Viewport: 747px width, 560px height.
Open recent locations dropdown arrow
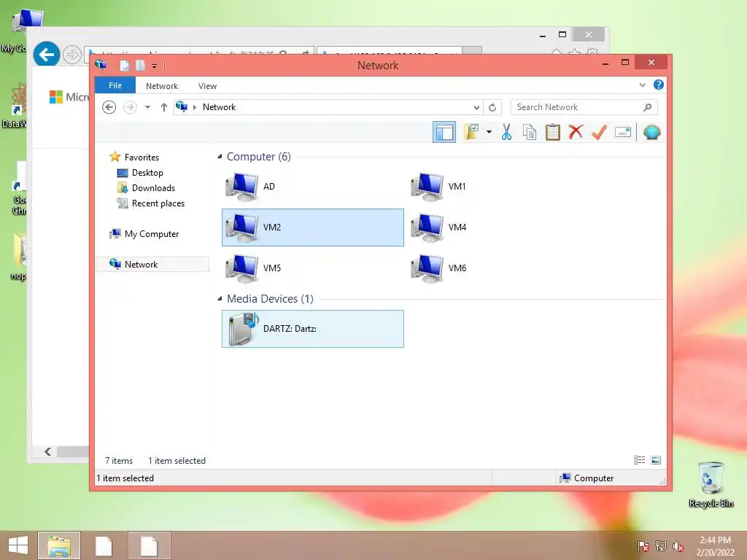147,107
